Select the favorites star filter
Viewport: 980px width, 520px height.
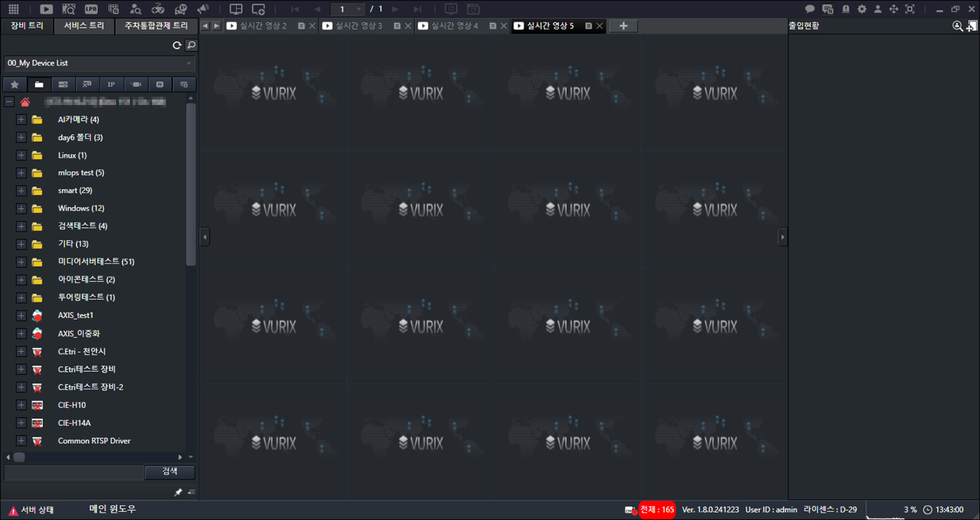coord(15,85)
